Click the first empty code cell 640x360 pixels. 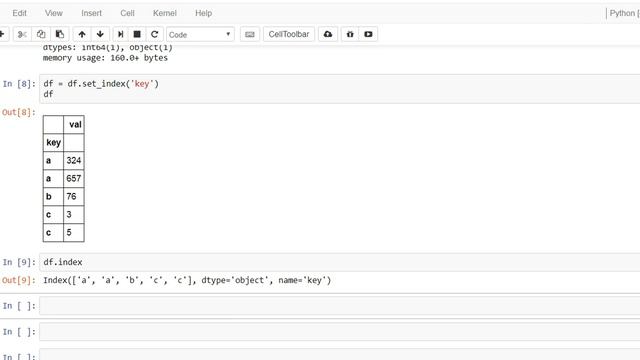point(340,306)
